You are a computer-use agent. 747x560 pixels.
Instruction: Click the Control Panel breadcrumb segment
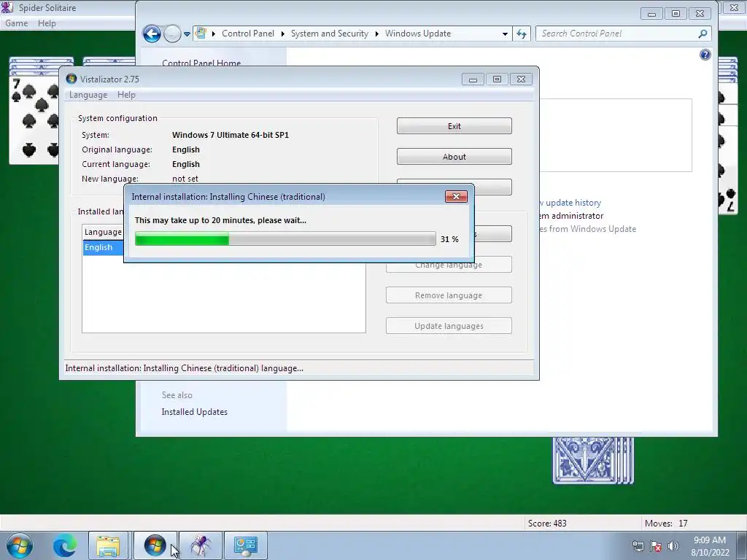[248, 34]
